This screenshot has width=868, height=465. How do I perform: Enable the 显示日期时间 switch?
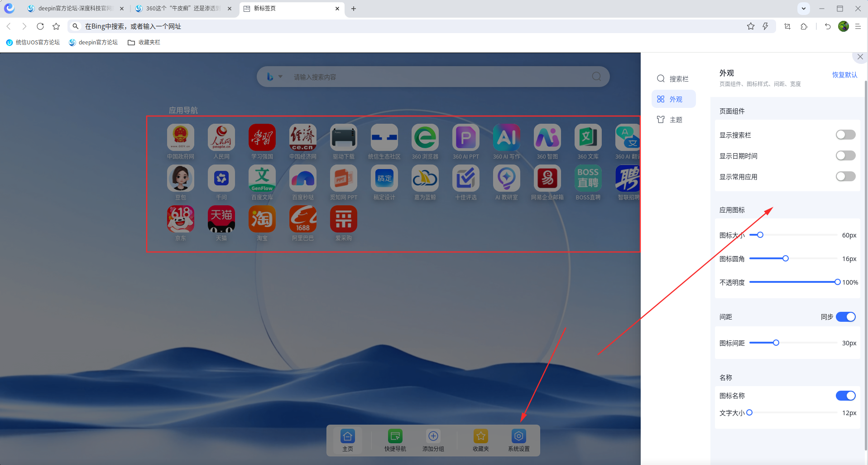click(x=845, y=155)
